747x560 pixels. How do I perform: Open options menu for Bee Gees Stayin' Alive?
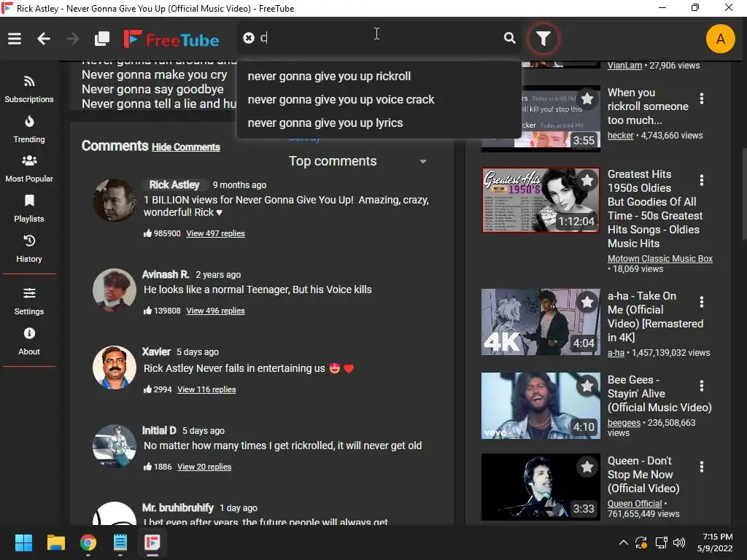click(x=702, y=386)
